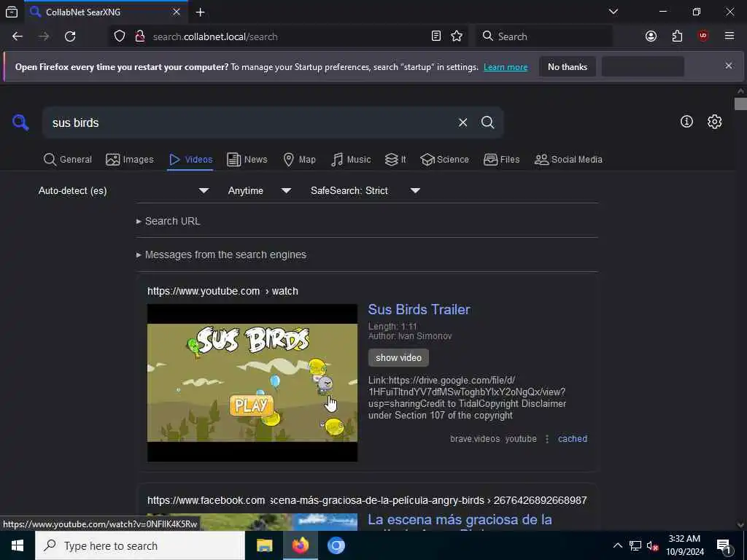
Task: Click the page vertical scrollbar thumb
Action: click(x=740, y=104)
